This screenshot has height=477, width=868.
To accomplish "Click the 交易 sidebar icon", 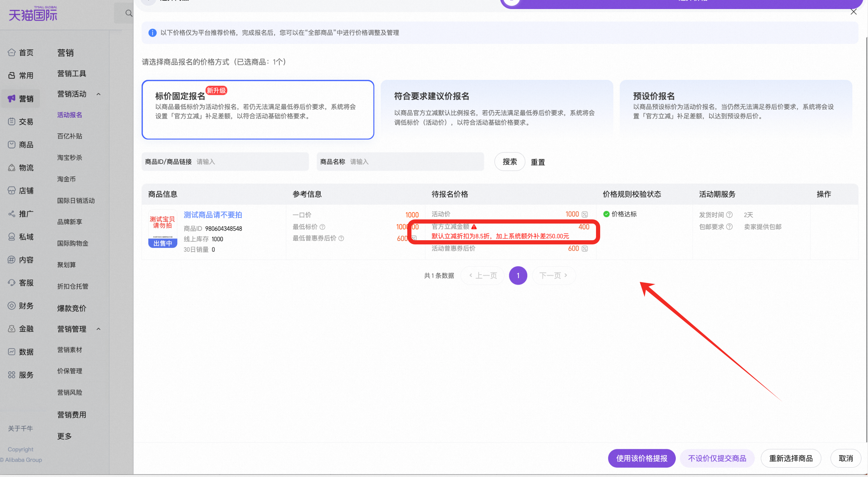I will [12, 122].
